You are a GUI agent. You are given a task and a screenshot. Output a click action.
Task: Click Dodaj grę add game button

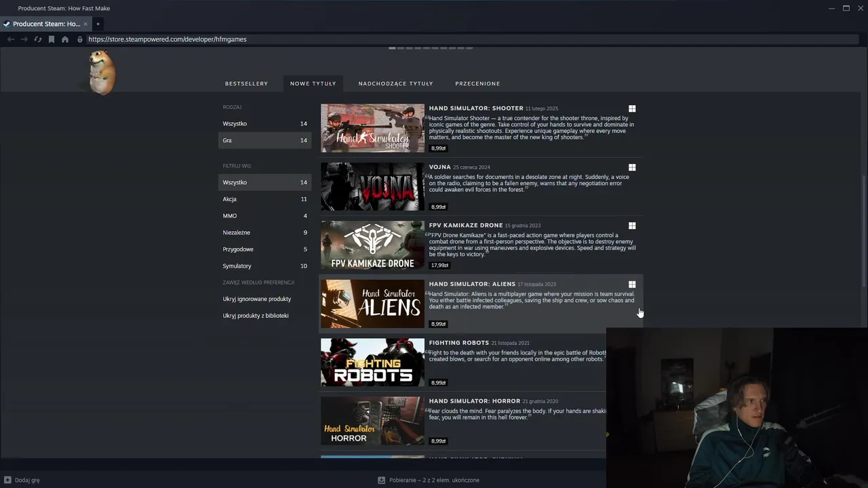tap(22, 480)
